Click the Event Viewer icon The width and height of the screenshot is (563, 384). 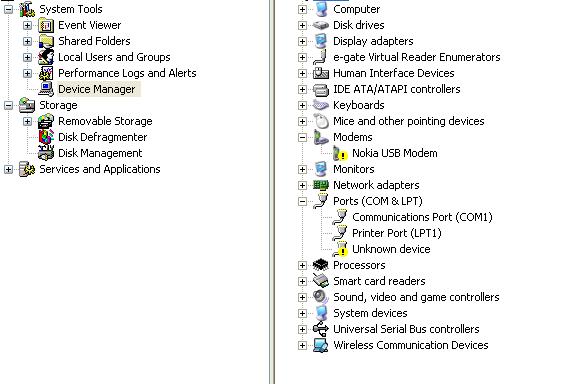point(46,25)
